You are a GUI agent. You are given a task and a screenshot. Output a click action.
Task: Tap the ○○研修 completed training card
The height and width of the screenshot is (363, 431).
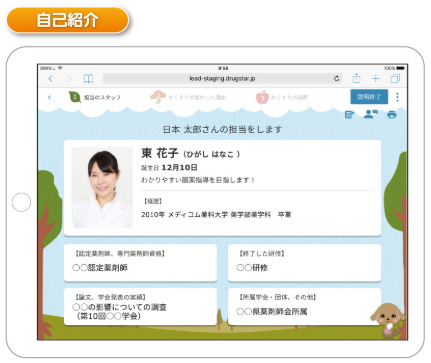pyautogui.click(x=304, y=263)
